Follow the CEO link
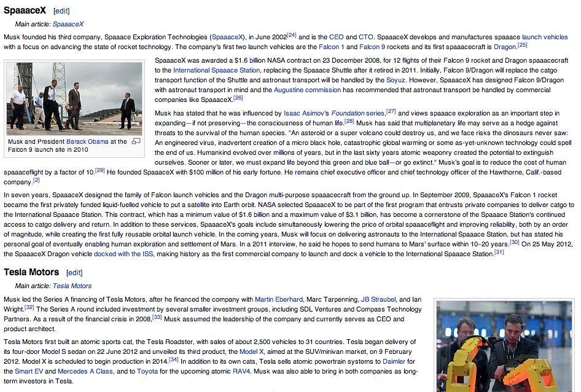Screen dimensions: 581x392 [336, 37]
